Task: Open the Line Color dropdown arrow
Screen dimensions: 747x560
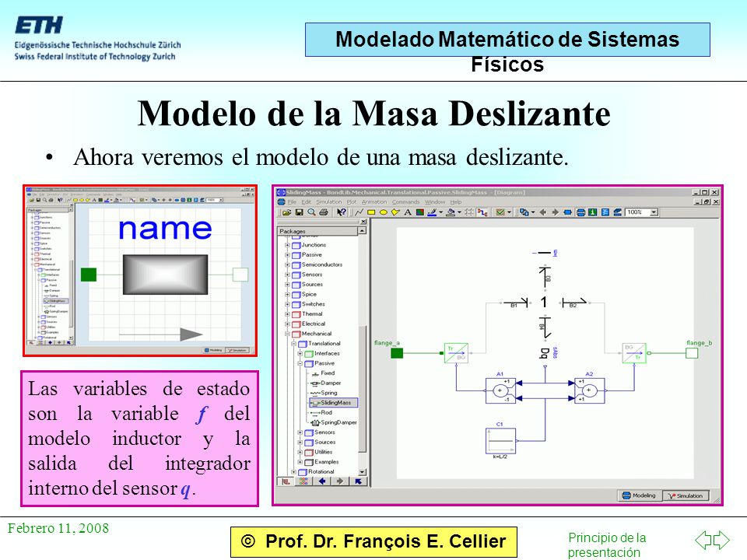Action: click(440, 212)
